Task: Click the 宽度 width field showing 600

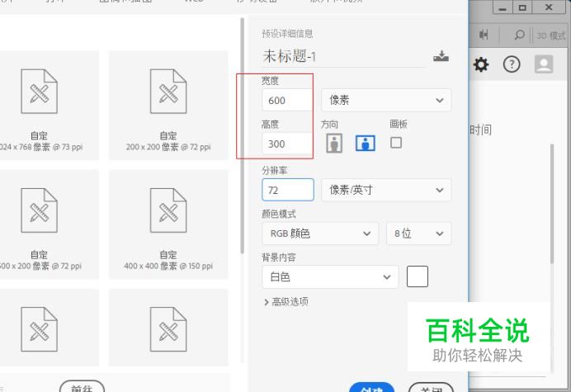Action: click(x=287, y=100)
